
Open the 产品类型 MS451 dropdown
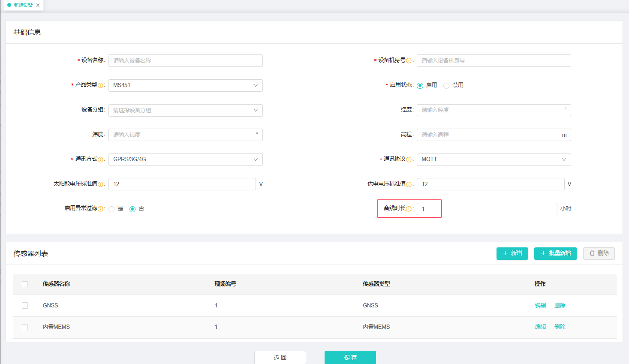(185, 85)
